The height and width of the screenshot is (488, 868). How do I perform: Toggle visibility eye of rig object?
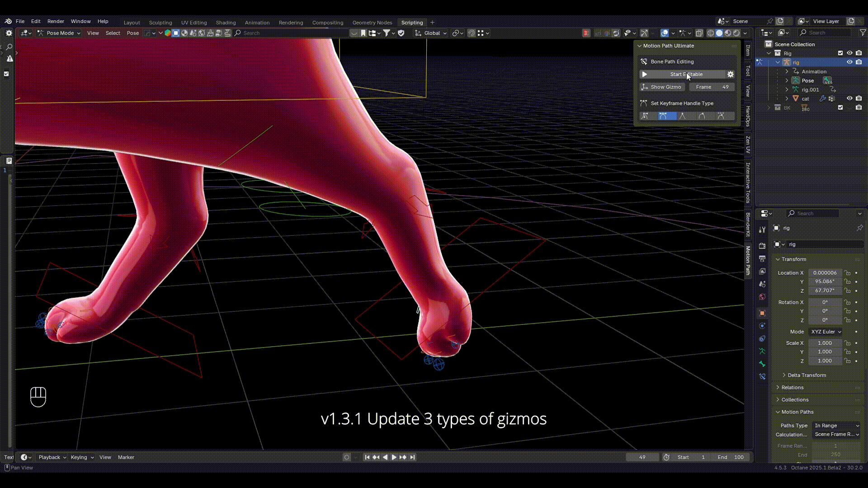click(849, 62)
